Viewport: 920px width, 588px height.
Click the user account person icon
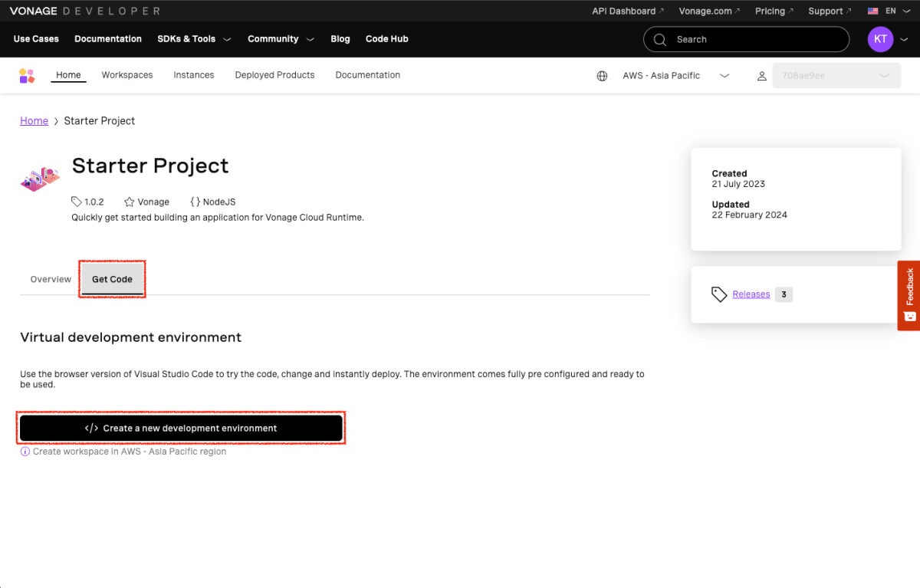click(762, 76)
